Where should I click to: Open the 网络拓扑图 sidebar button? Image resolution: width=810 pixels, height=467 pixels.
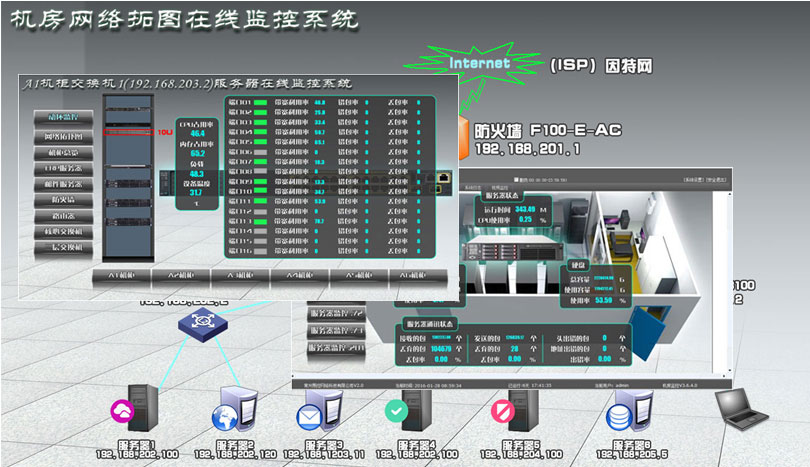[64, 136]
